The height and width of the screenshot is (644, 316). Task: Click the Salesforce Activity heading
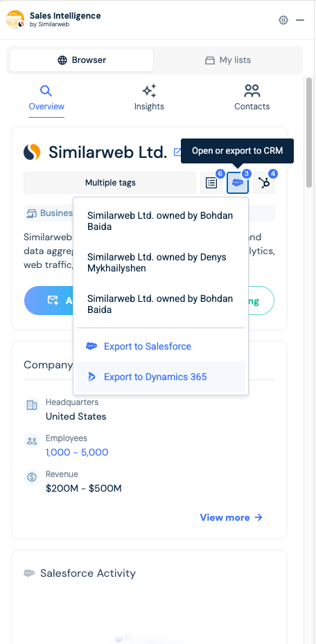click(x=88, y=573)
